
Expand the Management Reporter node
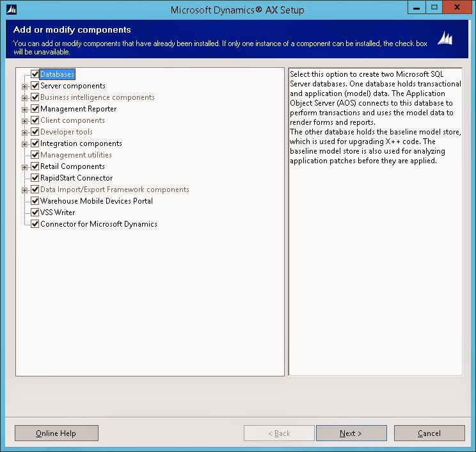pyautogui.click(x=24, y=109)
